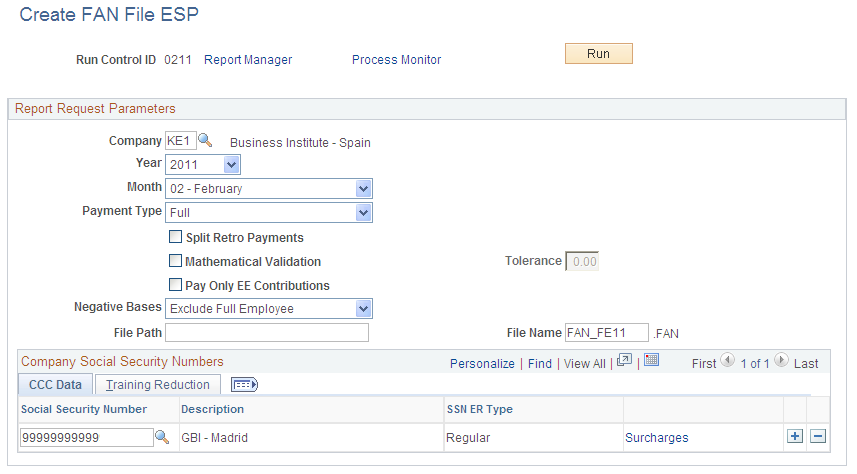This screenshot has height=474, width=857.
Task: Open the Process Monitor link
Action: (396, 60)
